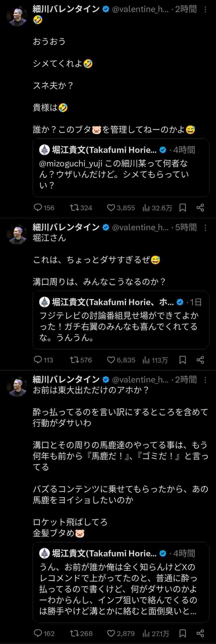Share the tweet with 2,879 likes
216x644 pixels.
[200, 634]
